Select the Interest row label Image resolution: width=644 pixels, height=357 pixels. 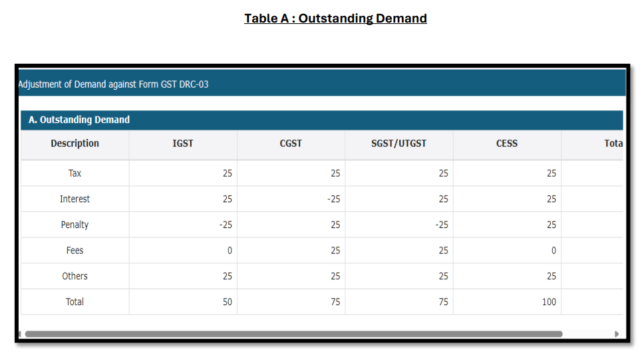coord(75,199)
